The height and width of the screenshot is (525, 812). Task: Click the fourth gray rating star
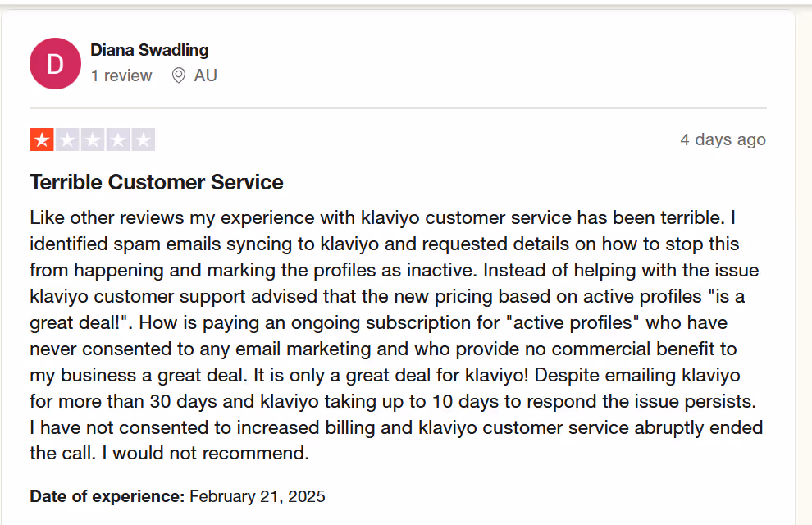pyautogui.click(x=119, y=139)
